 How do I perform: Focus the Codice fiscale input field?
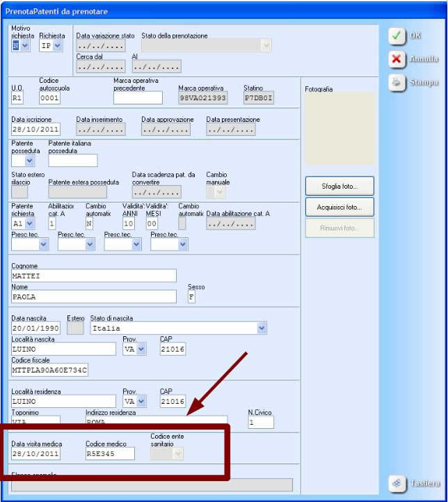[x=49, y=370]
